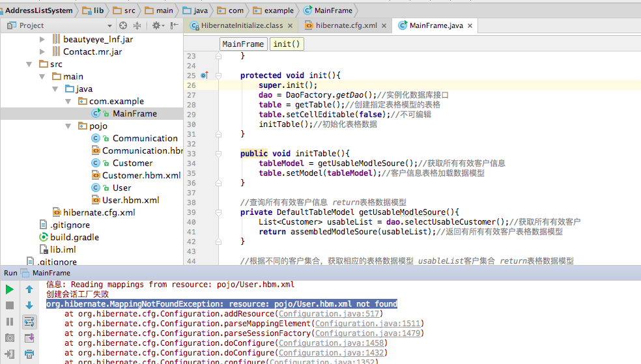Fold the init() method at line 25
Screen dimensions: 641x364
coord(219,76)
